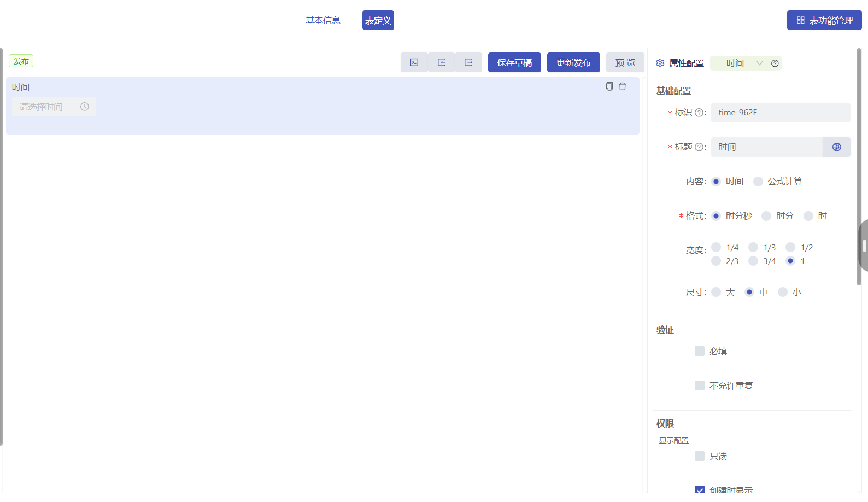Image resolution: width=868 pixels, height=502 pixels.
Task: Switch to the 基本信息 tab
Action: [323, 20]
